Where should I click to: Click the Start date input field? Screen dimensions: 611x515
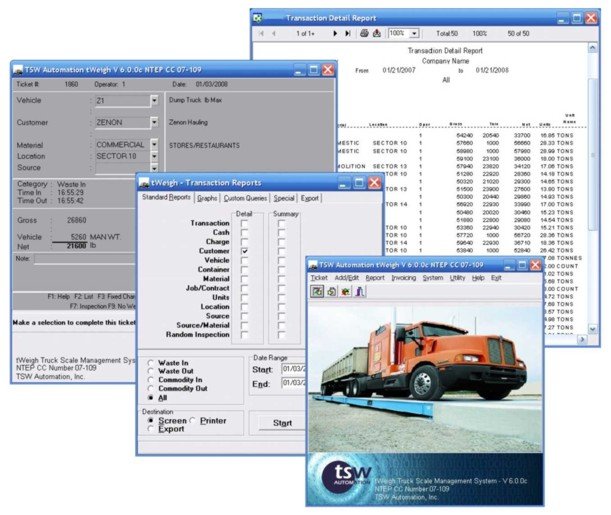[293, 369]
